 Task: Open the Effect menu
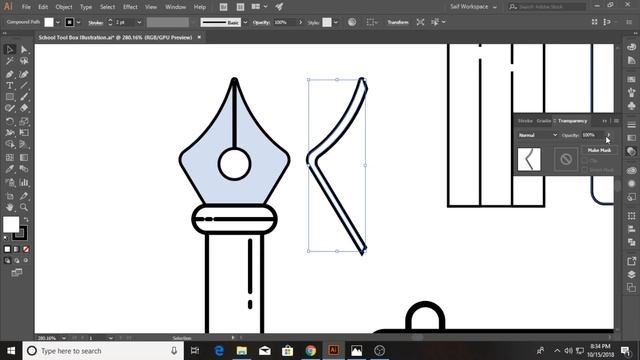tap(130, 7)
